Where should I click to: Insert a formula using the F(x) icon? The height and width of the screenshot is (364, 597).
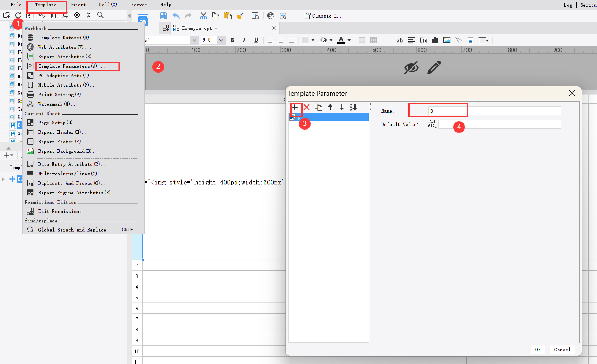click(x=423, y=40)
